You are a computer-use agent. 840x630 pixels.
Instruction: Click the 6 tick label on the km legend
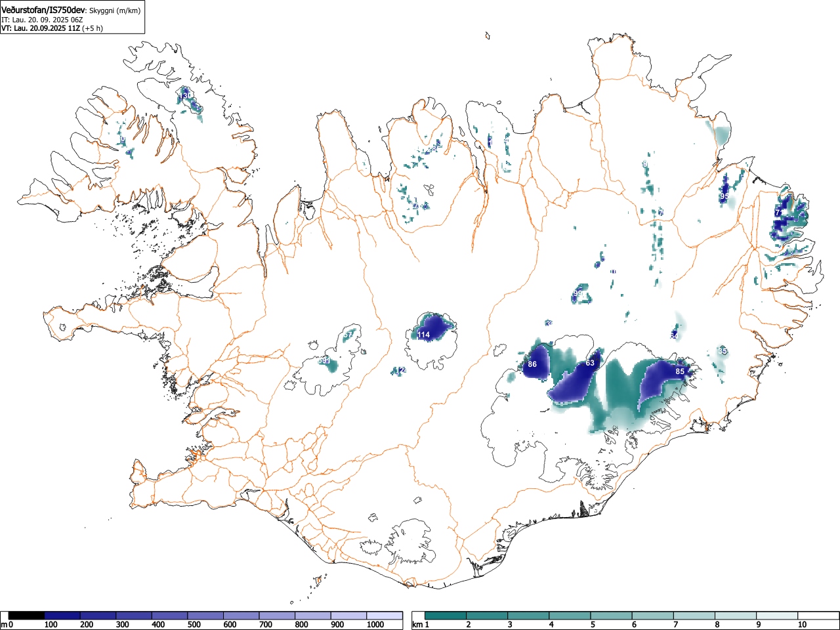pyautogui.click(x=634, y=625)
